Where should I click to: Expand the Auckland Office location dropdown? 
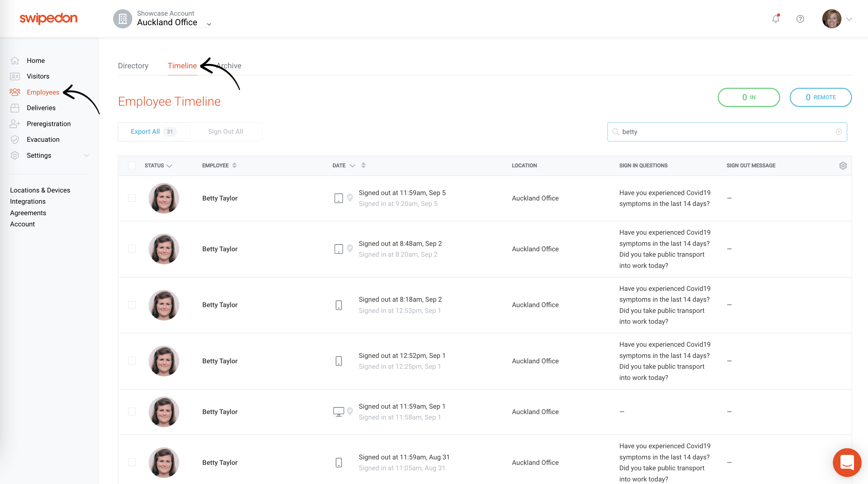[x=209, y=24]
